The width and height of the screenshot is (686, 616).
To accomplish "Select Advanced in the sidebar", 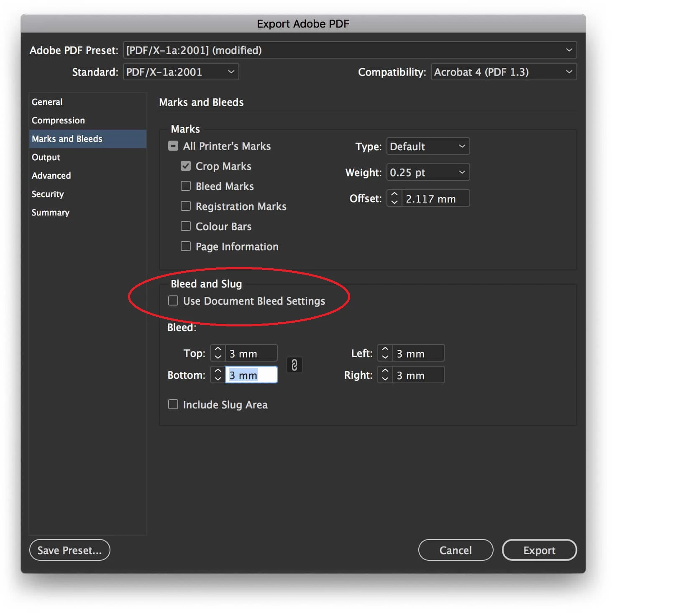I will (88, 176).
